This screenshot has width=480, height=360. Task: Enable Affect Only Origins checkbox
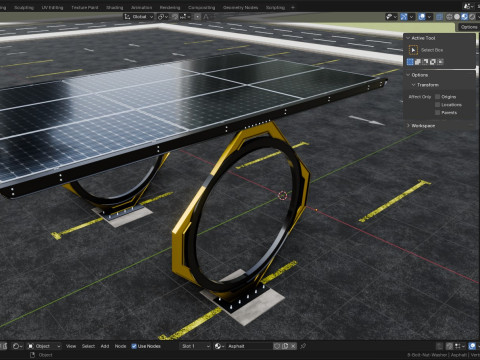click(x=438, y=97)
